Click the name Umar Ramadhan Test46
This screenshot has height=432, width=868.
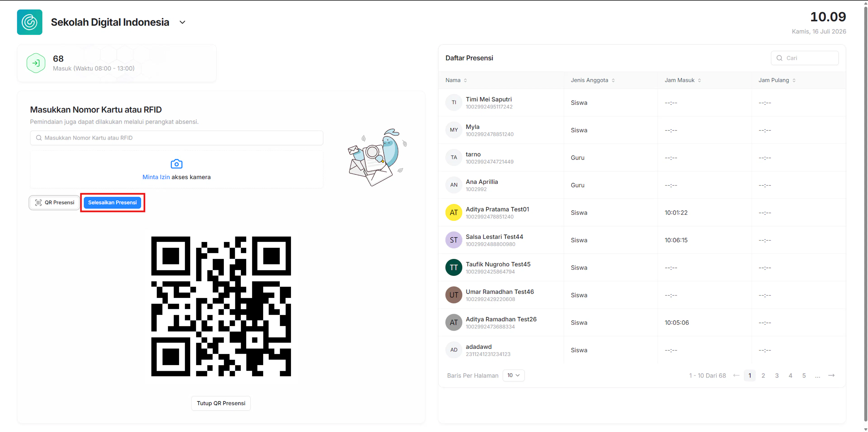point(500,292)
